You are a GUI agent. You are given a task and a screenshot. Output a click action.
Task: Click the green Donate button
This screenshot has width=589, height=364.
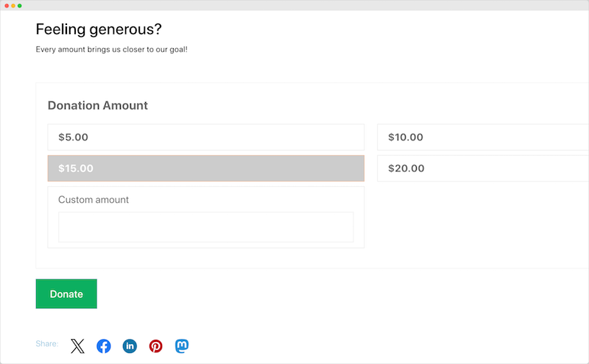(66, 294)
